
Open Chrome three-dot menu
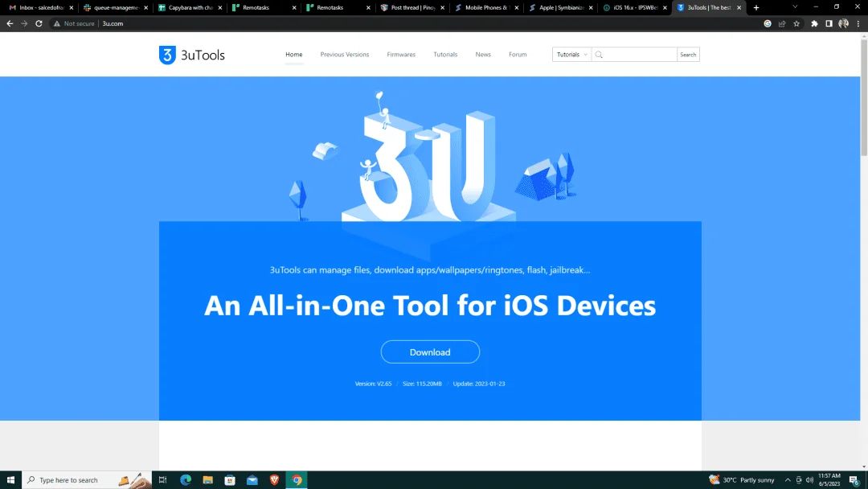coord(858,23)
